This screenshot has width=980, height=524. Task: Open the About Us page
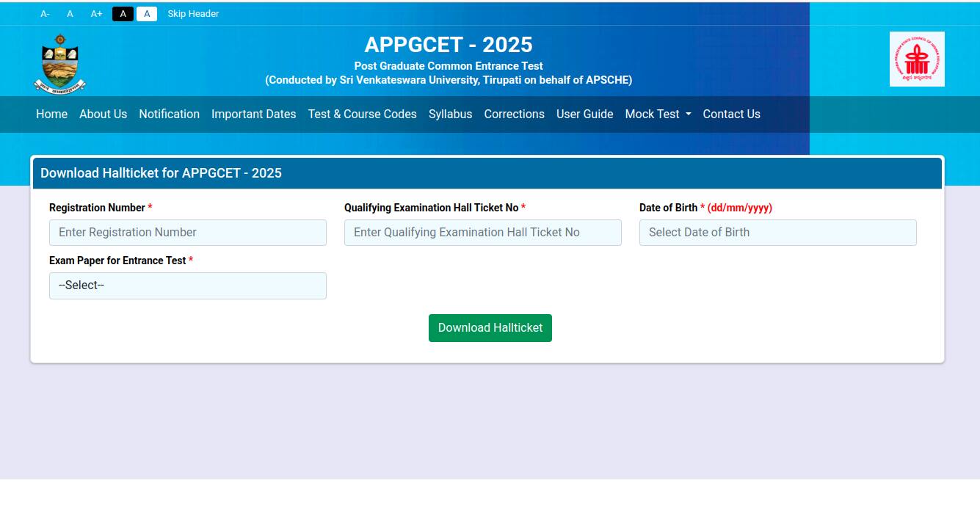[103, 114]
